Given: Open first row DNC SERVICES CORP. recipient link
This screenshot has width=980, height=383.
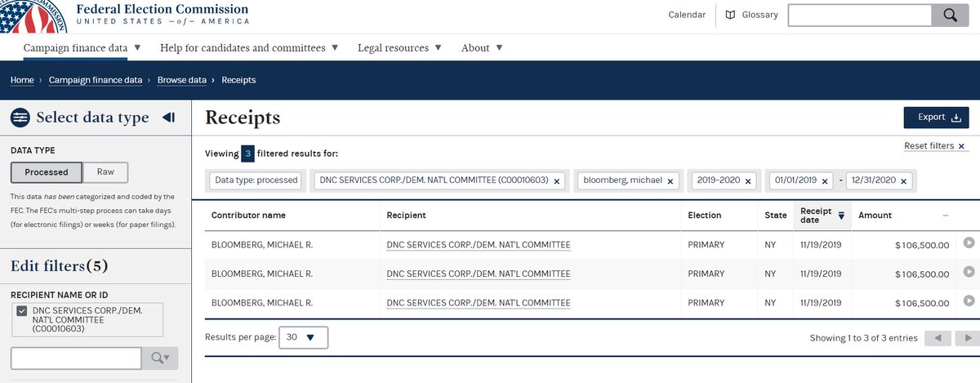Looking at the screenshot, I should tap(479, 244).
